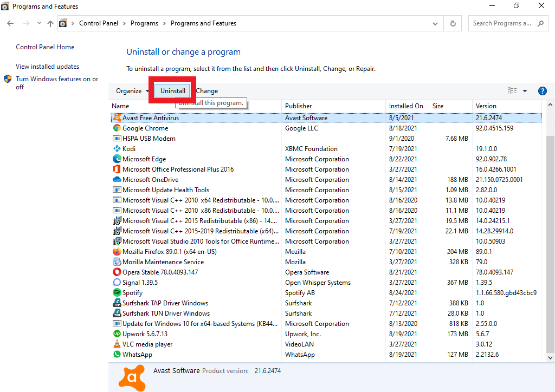555x392 pixels.
Task: Click the Refresh button beside address bar
Action: [453, 23]
